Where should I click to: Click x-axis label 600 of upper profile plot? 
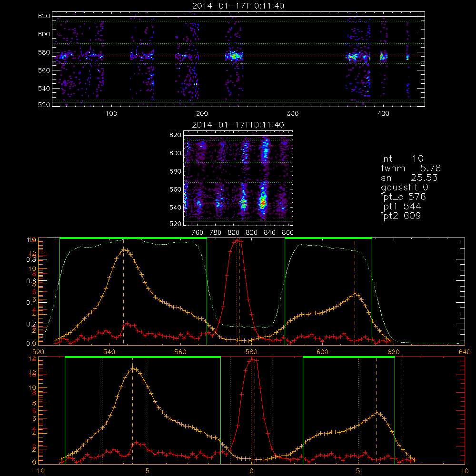pyautogui.click(x=322, y=352)
